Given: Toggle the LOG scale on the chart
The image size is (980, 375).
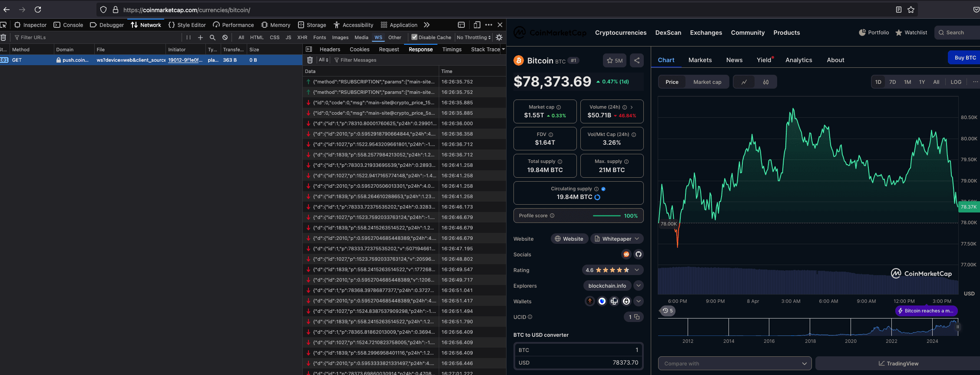Looking at the screenshot, I should (x=956, y=82).
